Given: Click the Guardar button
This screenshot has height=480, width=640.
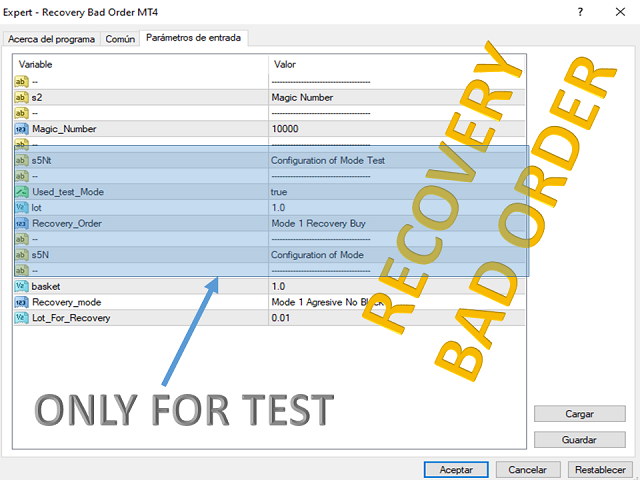Looking at the screenshot, I should pyautogui.click(x=580, y=440).
